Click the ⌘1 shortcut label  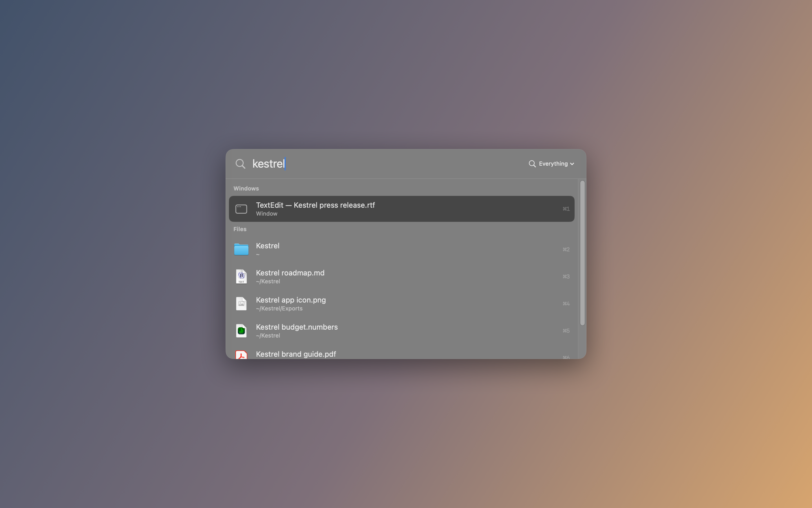click(566, 209)
